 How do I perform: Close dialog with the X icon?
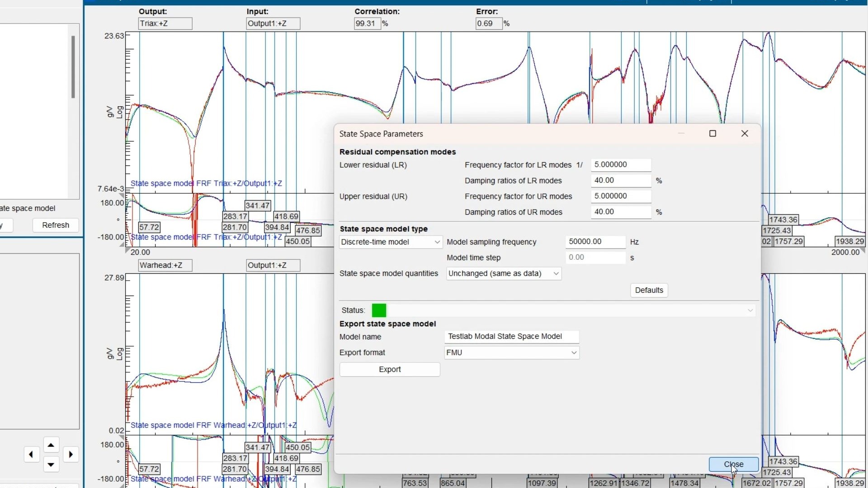pos(745,134)
